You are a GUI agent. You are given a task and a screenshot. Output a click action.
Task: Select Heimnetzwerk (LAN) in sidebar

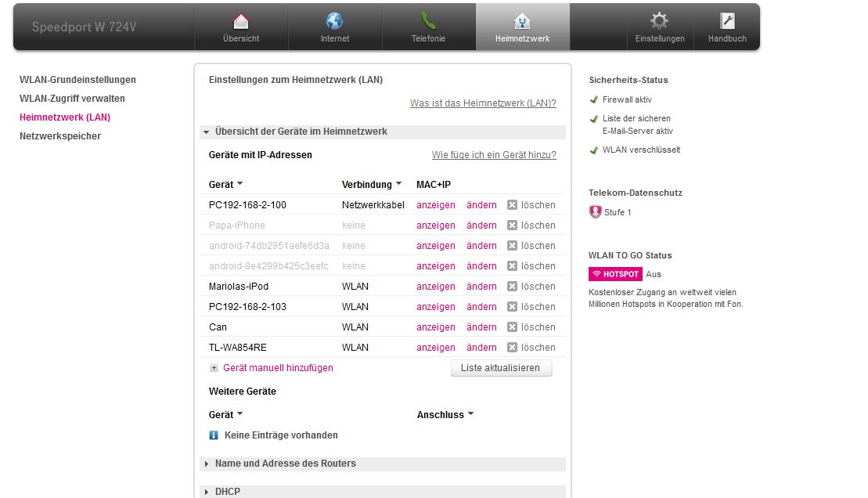pyautogui.click(x=65, y=117)
